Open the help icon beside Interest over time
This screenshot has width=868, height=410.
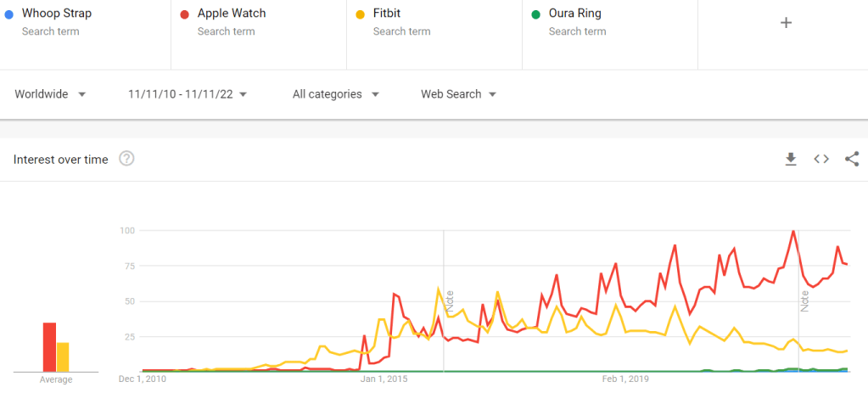126,159
